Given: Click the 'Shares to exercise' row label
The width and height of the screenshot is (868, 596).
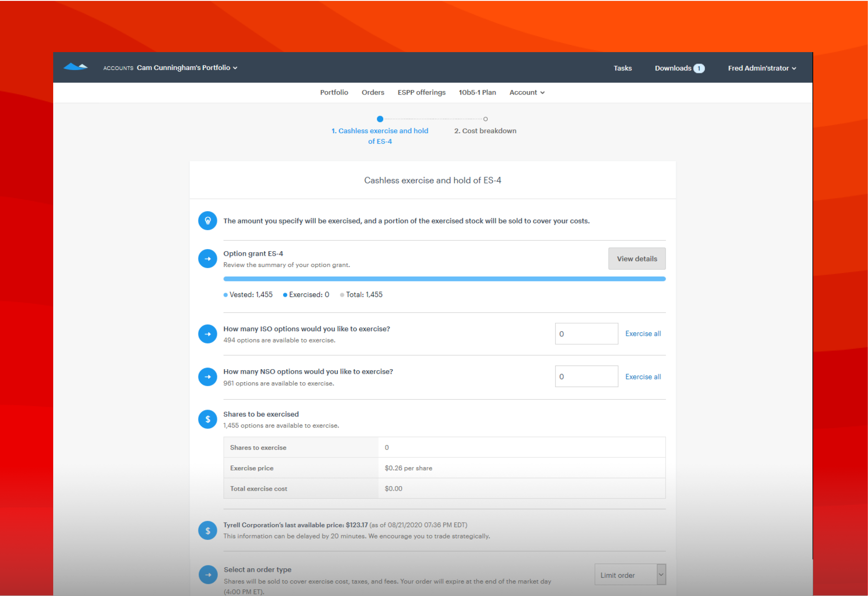Looking at the screenshot, I should click(x=258, y=447).
